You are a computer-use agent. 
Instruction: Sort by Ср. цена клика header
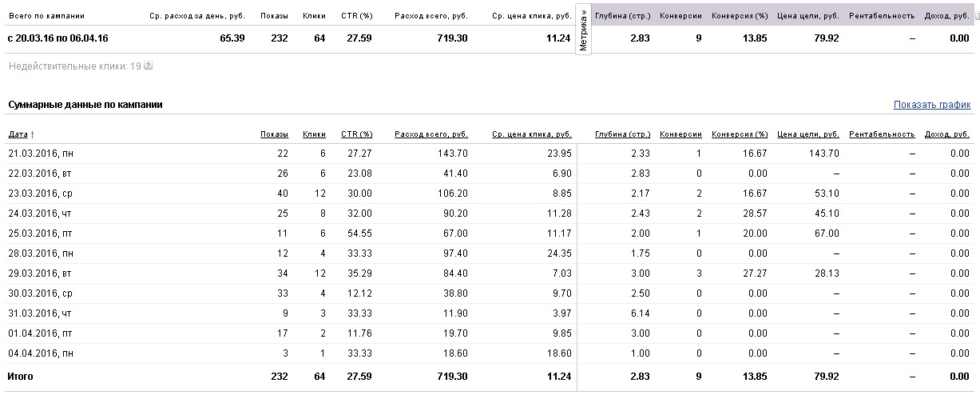coord(531,134)
